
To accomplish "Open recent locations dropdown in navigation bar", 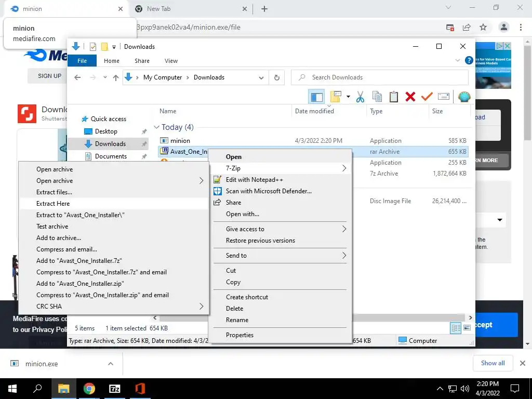I will [x=105, y=78].
